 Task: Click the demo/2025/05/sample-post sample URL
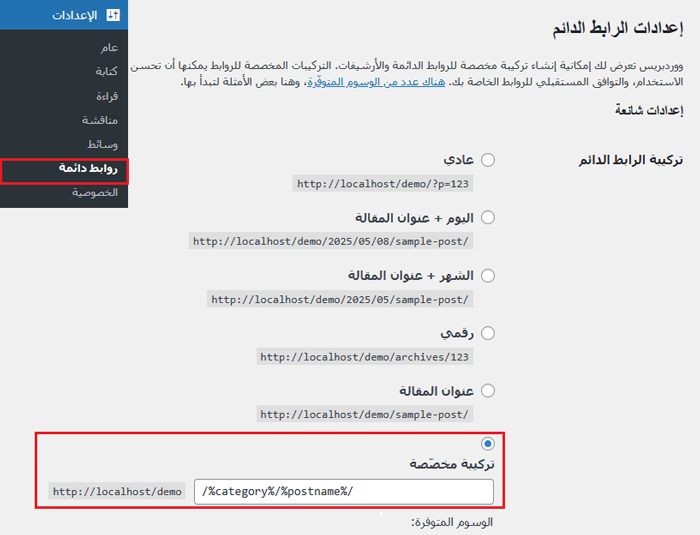pyautogui.click(x=340, y=299)
